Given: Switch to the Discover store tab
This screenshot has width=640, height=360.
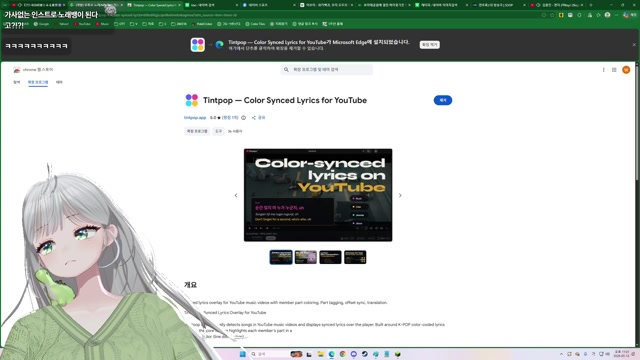Looking at the screenshot, I should pos(16,82).
